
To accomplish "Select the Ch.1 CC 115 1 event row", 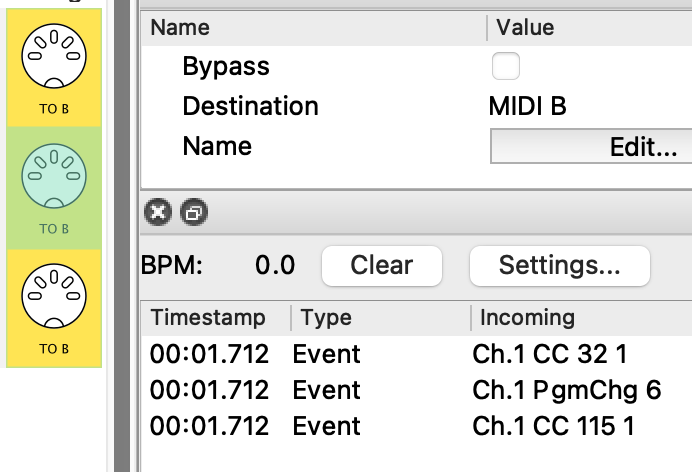I will pyautogui.click(x=553, y=426).
